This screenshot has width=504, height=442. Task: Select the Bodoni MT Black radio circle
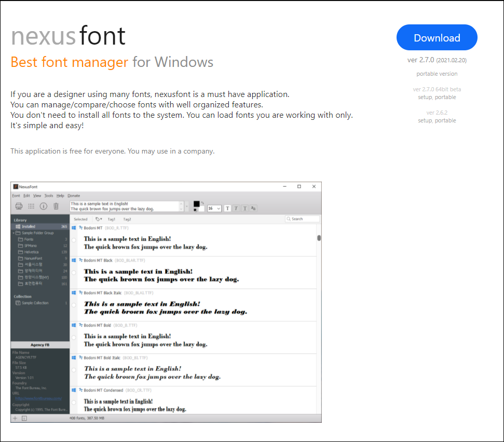(74, 272)
